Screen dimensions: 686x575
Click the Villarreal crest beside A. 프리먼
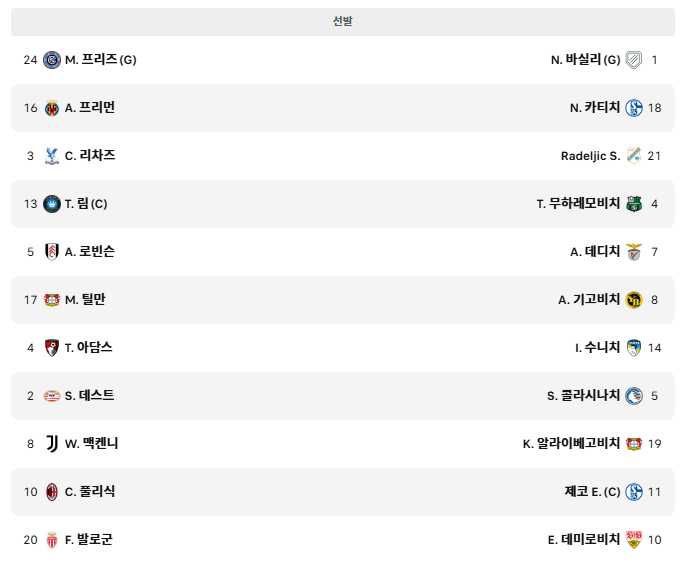52,108
